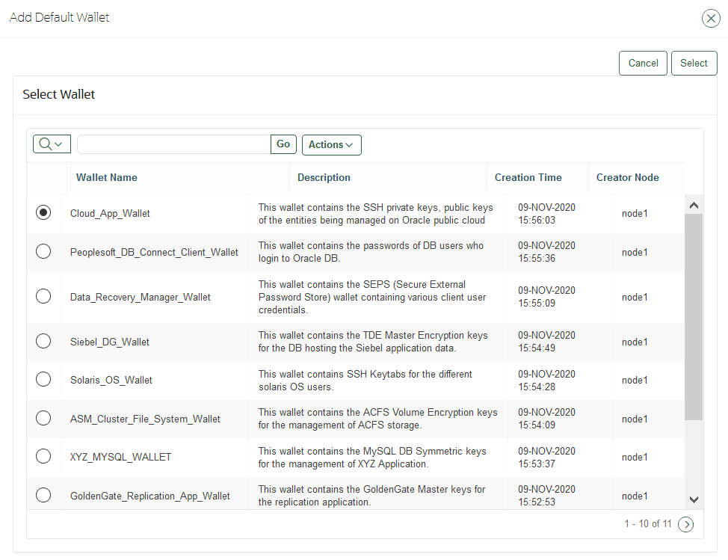Open the Actions dropdown menu
The width and height of the screenshot is (728, 560).
point(331,144)
